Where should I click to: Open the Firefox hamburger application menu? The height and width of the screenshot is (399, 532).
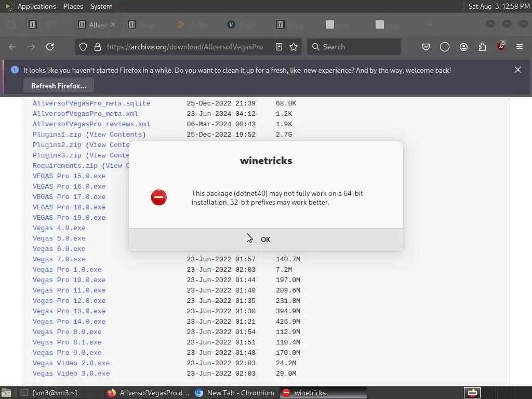[520, 47]
